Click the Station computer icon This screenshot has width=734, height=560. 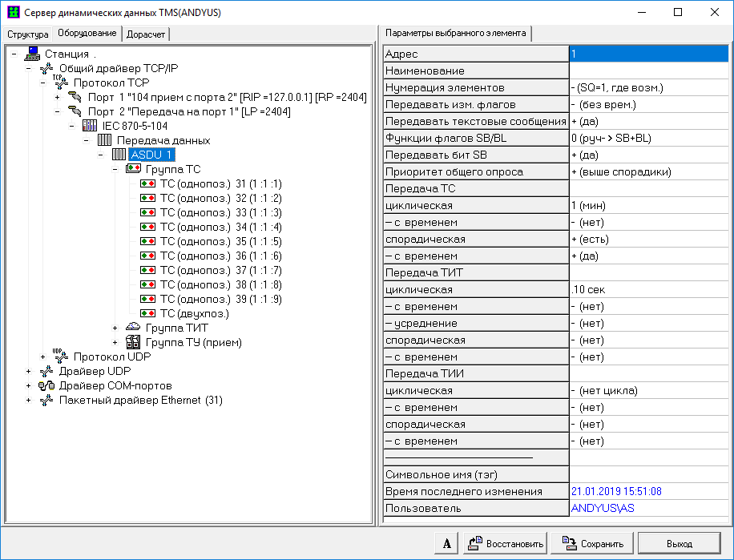pos(33,54)
